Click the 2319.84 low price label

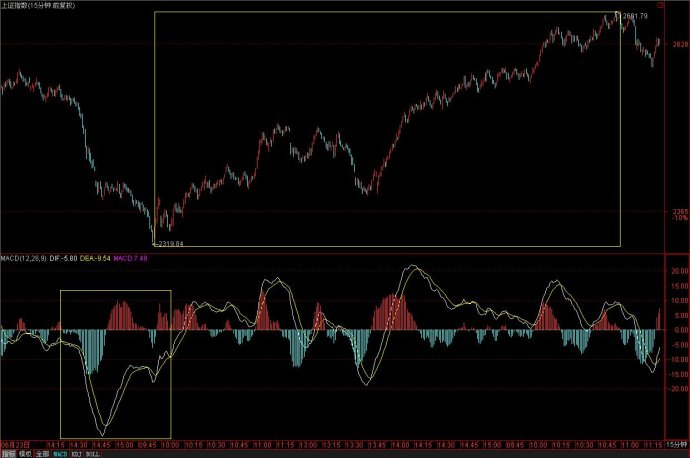(x=171, y=243)
